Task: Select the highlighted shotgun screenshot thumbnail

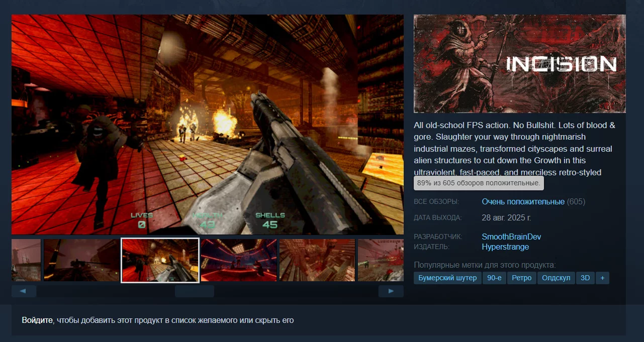Action: click(160, 260)
